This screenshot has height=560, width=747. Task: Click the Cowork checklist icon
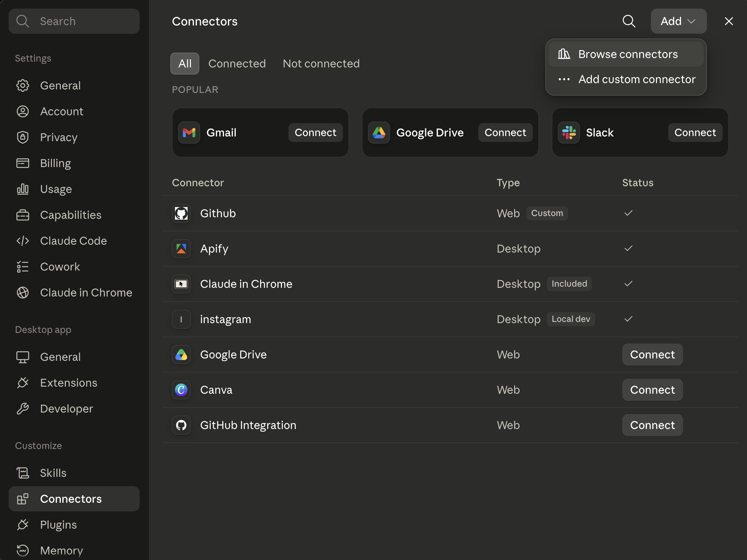[23, 267]
